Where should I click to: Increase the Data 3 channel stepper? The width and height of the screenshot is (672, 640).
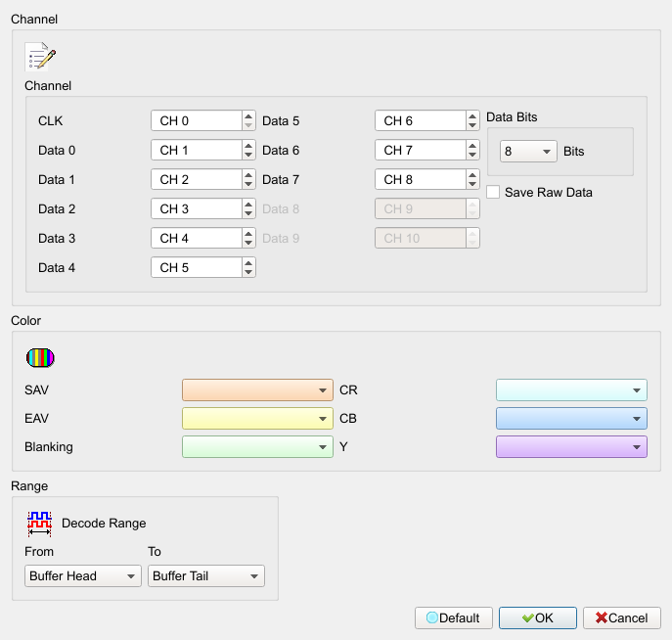[x=248, y=234]
